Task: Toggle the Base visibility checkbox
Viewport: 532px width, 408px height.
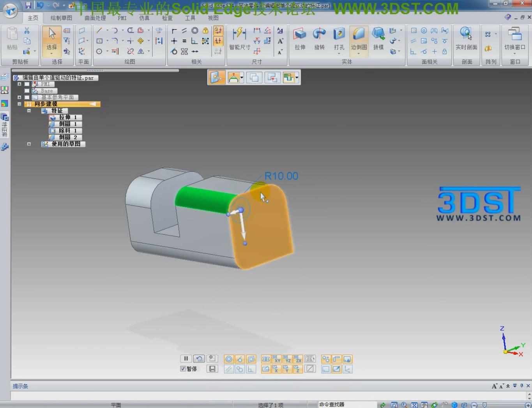Action: tap(27, 91)
